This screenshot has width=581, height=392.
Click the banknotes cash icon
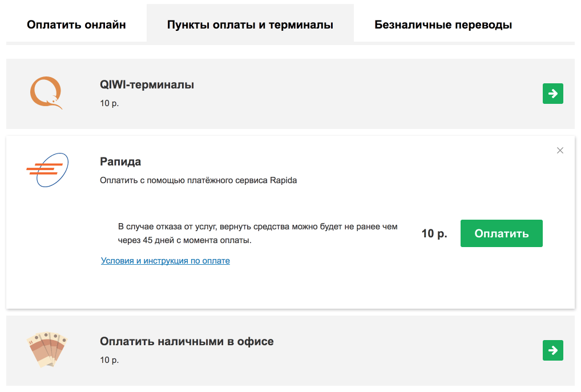point(47,349)
